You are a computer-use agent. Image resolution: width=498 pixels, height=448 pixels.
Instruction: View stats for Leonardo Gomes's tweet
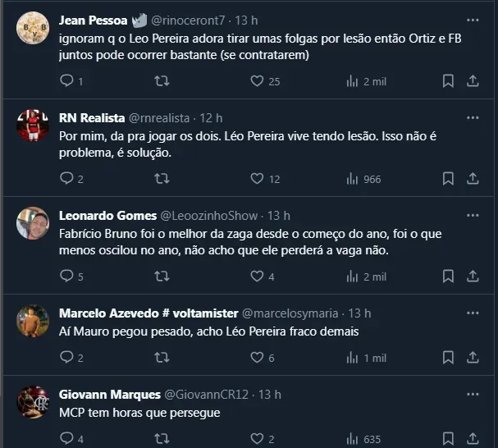tap(354, 277)
